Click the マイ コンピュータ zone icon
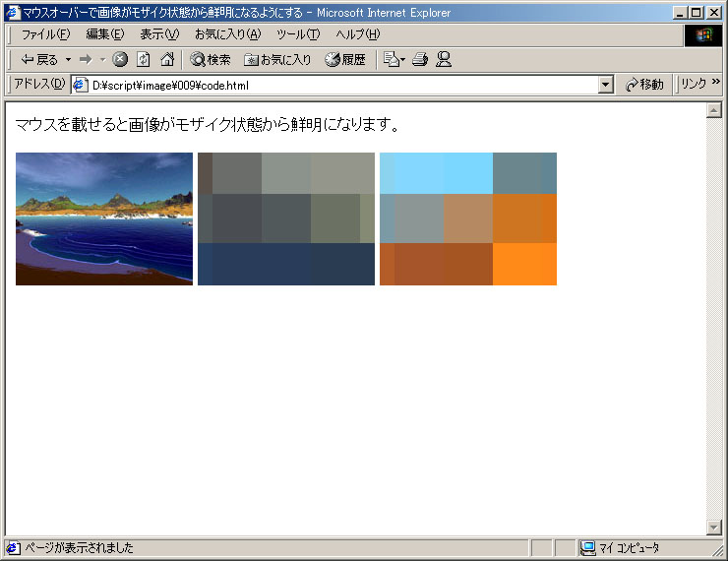728x561 pixels. (x=587, y=548)
